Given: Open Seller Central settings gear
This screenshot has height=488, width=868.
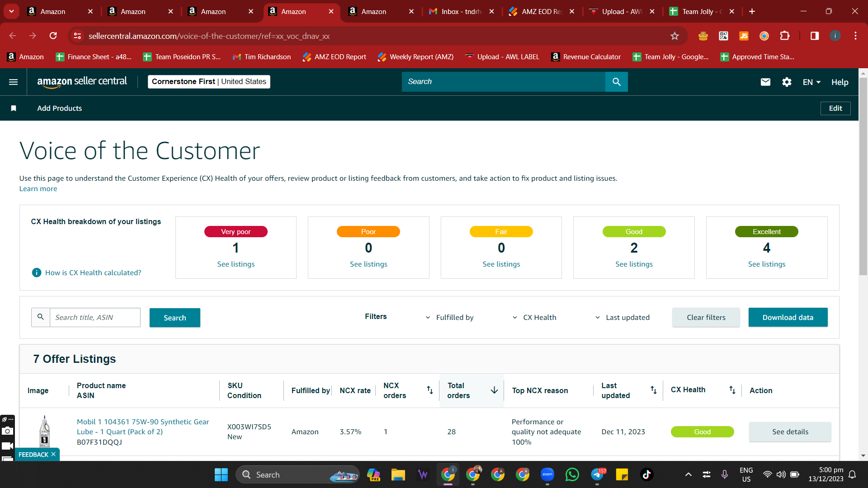Looking at the screenshot, I should 787,82.
